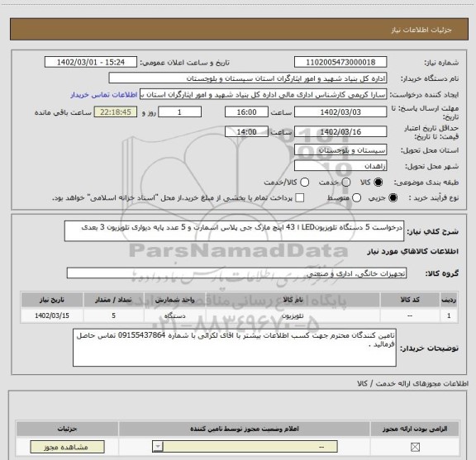
Task: Click the response deadline time 16:00
Action: [x=246, y=112]
